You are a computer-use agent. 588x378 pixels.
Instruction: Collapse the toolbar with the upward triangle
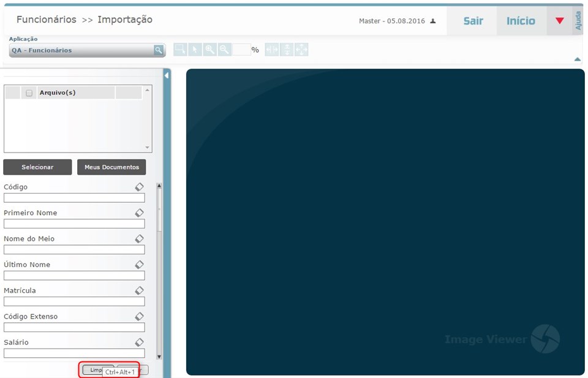click(576, 59)
